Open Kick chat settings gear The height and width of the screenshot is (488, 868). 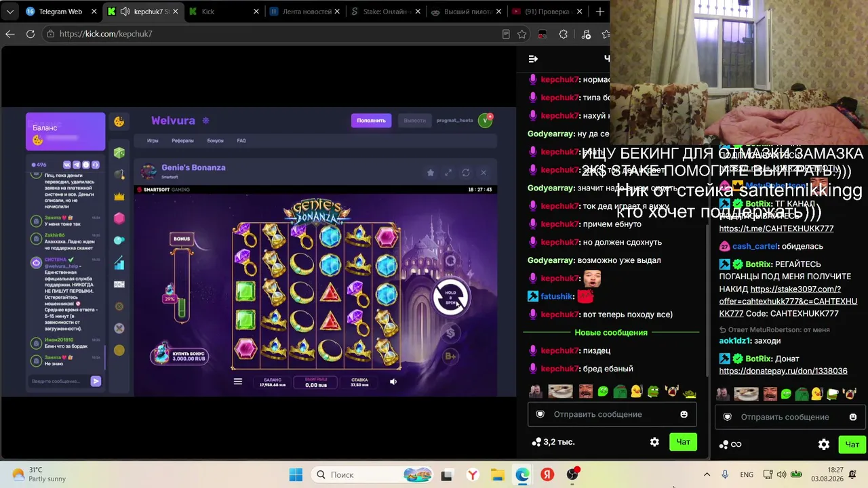(x=654, y=442)
